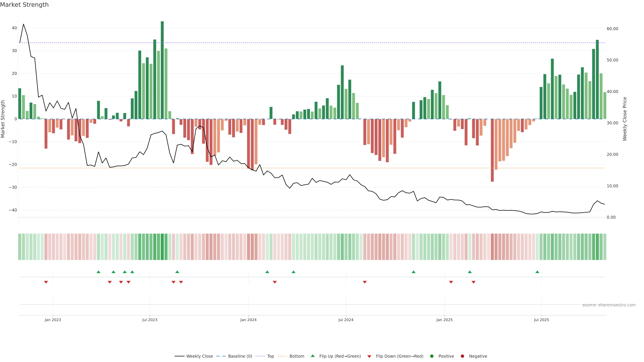644x362 pixels.
Task: Click the Market Strength chart title
Action: (x=24, y=5)
